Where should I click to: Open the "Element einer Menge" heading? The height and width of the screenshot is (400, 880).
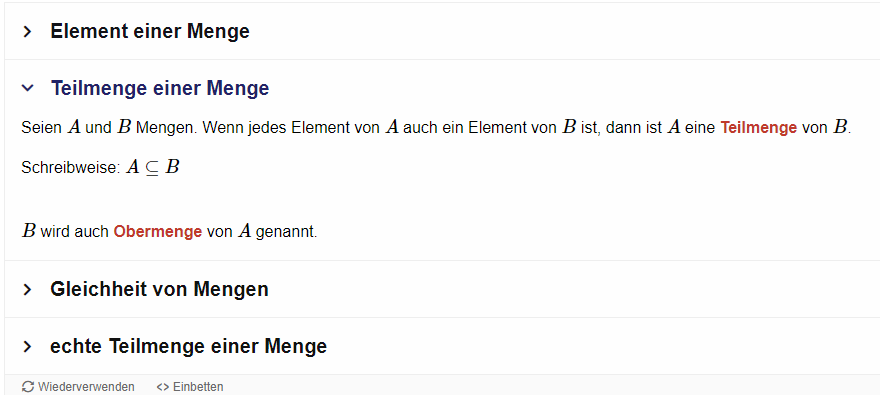tap(150, 32)
